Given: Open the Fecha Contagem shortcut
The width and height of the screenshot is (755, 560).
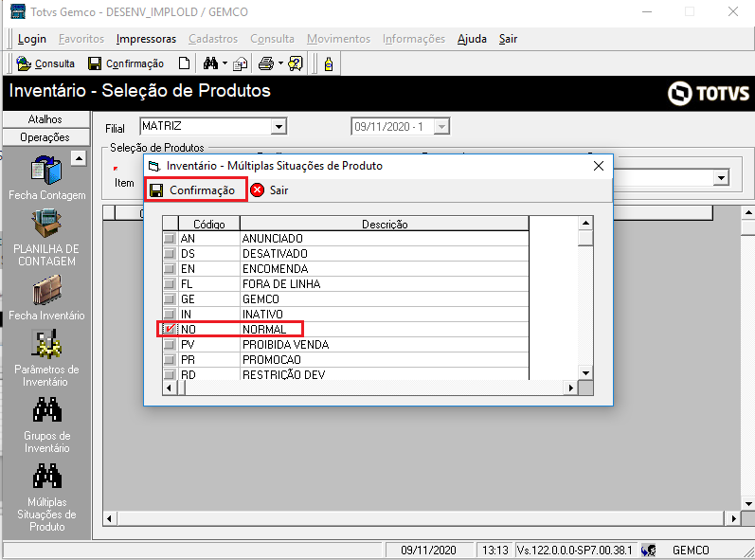Looking at the screenshot, I should [46, 177].
